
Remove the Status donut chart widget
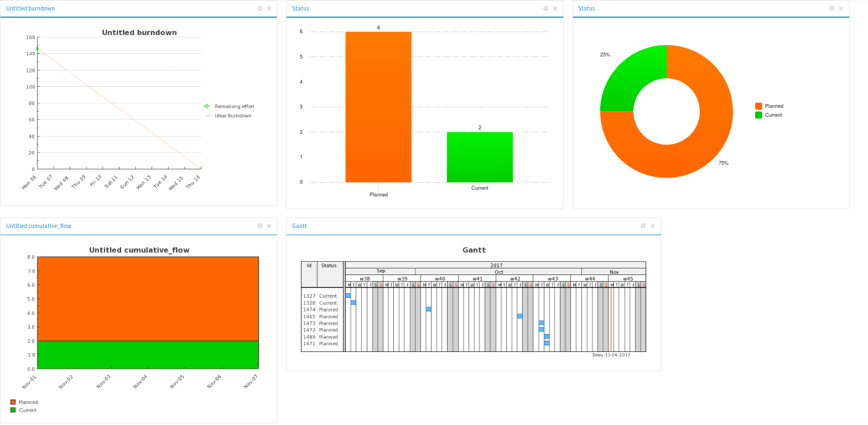(841, 8)
